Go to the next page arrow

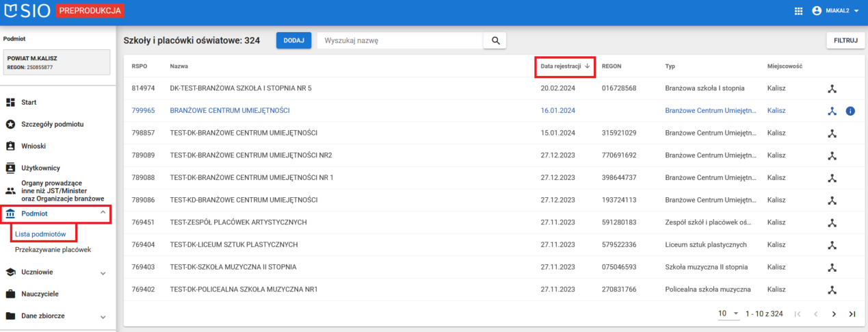pyautogui.click(x=834, y=314)
